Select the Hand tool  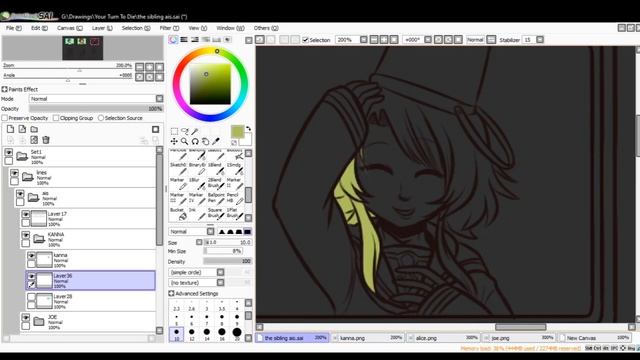205,141
